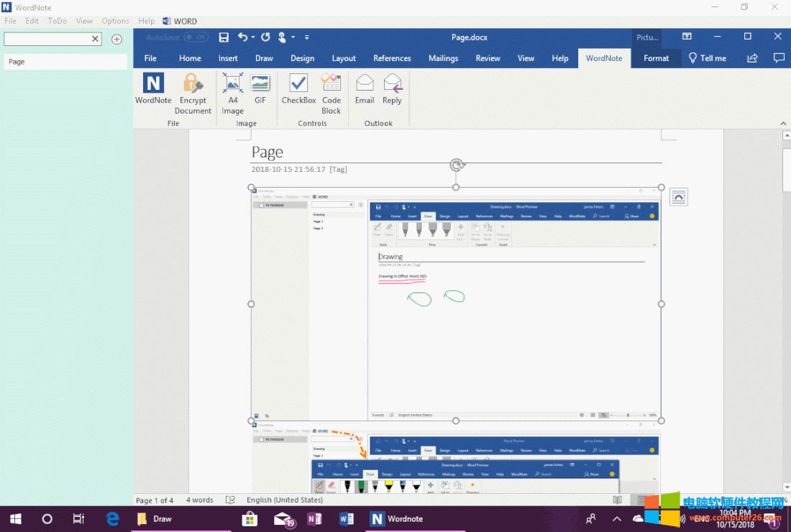Open Customize Quick Access Toolbar dropdown
Viewport: 791px width, 532px height.
point(307,37)
